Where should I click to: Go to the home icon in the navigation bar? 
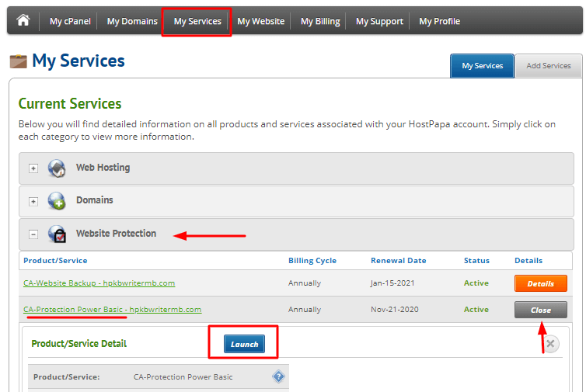23,20
